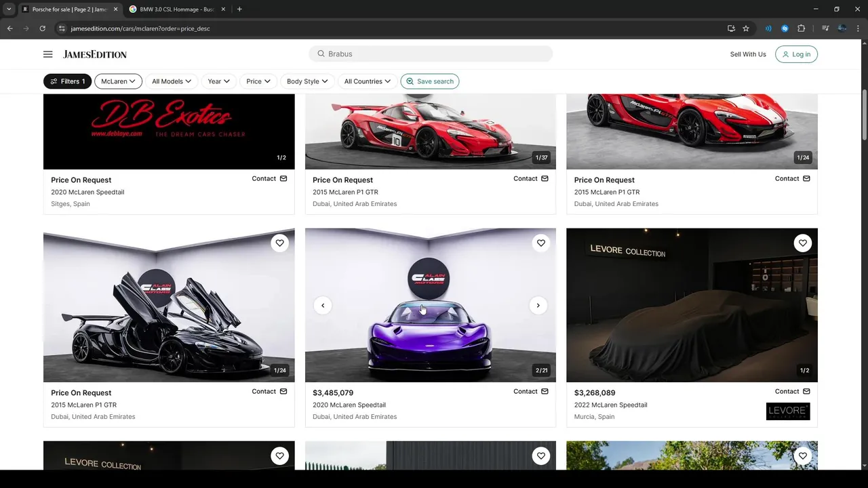Favorite the bottom-row middle listing
This screenshot has height=488, width=868.
click(540, 456)
